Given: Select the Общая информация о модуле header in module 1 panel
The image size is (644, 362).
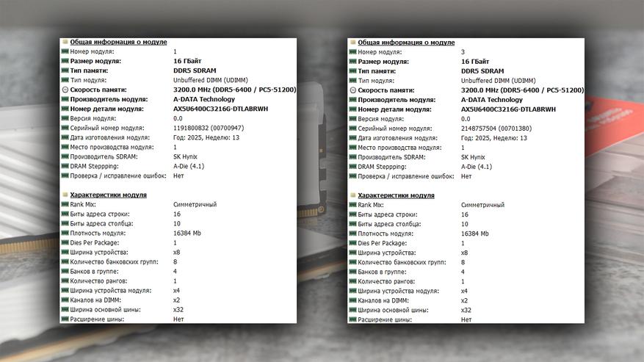Looking at the screenshot, I should (x=118, y=42).
